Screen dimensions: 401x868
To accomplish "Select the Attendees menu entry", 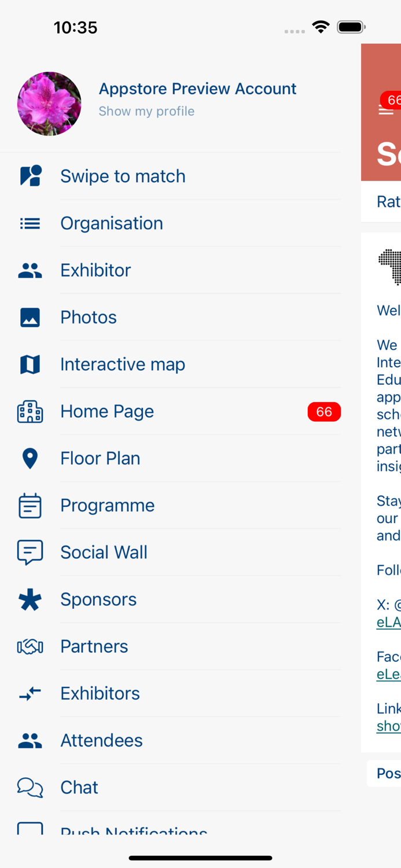I will pos(101,740).
